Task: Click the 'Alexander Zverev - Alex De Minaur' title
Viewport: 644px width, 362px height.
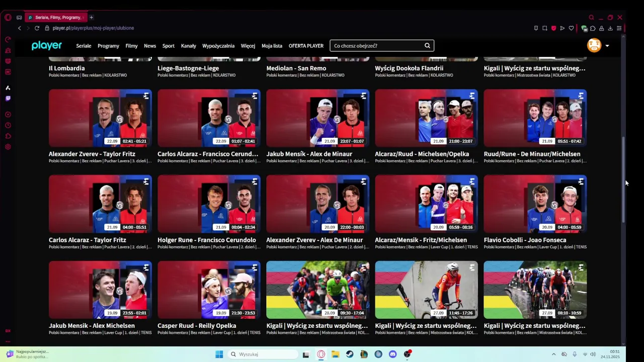Action: click(314, 240)
